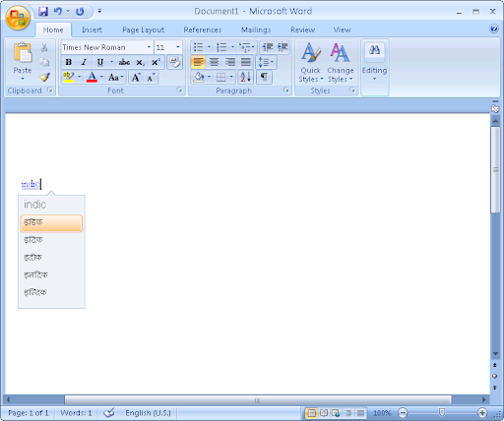This screenshot has height=421, width=504.
Task: Open highlight color dropdown arrow
Action: coord(79,78)
